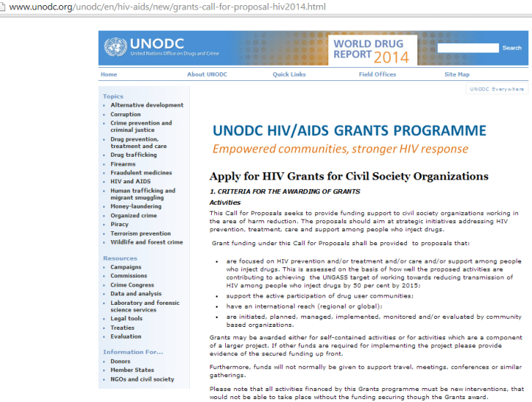The image size is (532, 402).
Task: Click the Search button
Action: tap(511, 48)
